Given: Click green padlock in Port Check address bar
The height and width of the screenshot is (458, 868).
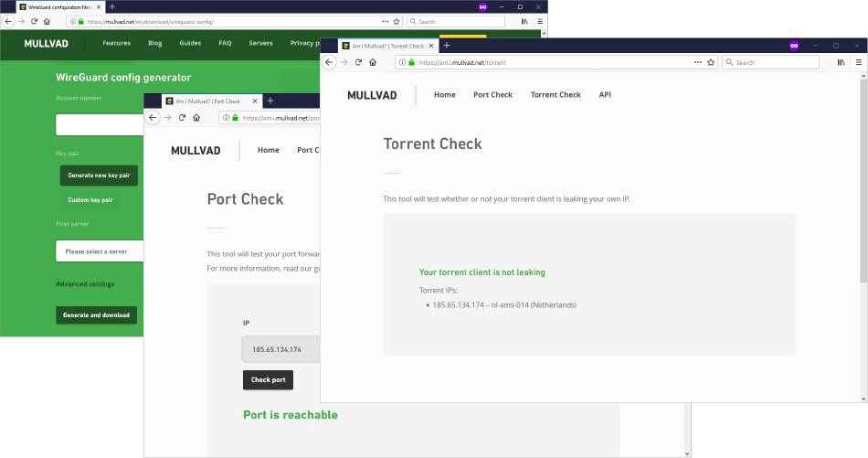Looking at the screenshot, I should (235, 117).
